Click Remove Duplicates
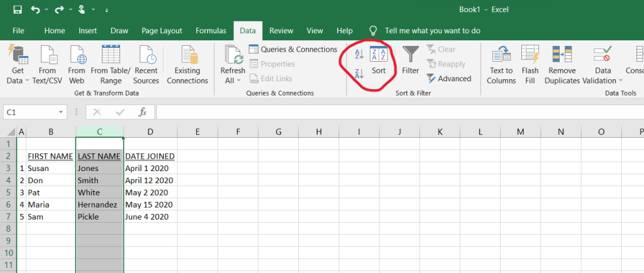The image size is (644, 273). coord(562,65)
